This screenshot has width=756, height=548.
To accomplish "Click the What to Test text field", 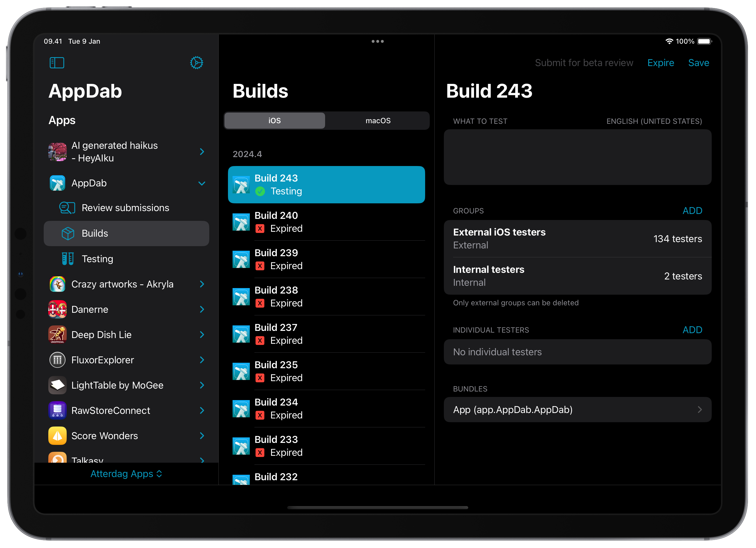I will click(x=577, y=157).
